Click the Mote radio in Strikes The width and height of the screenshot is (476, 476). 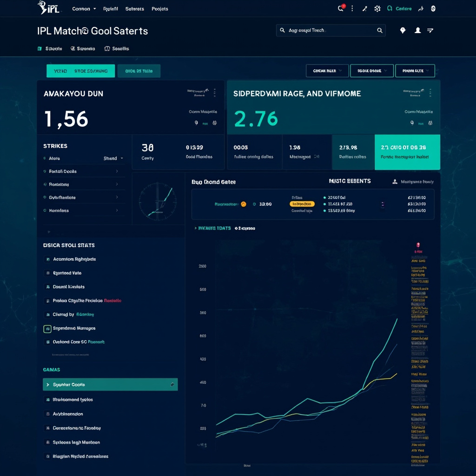point(45,158)
